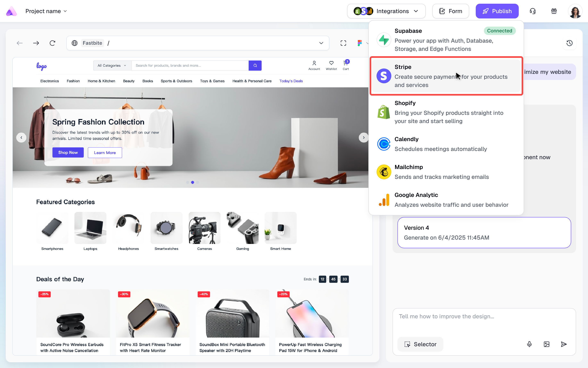Click the image upload icon in chat

click(546, 344)
